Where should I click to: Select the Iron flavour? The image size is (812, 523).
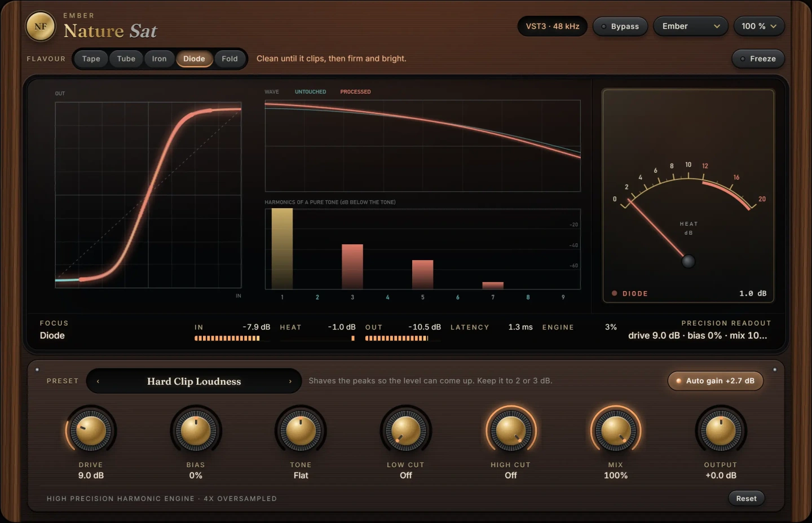[x=159, y=59]
